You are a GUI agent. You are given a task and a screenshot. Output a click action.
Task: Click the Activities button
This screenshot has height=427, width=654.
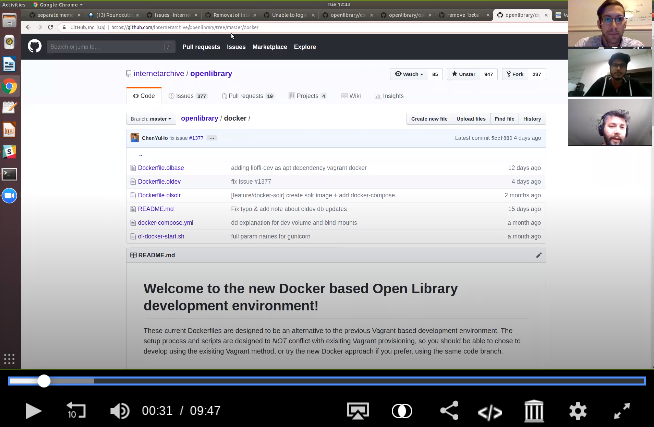tap(13, 5)
